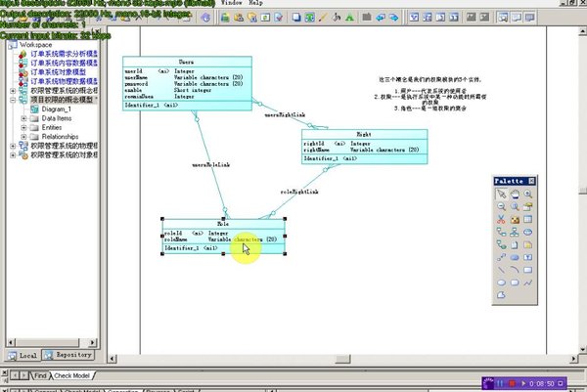Select the Polyline tool in Palette
Viewport: 587px width, 392px height.
click(528, 283)
